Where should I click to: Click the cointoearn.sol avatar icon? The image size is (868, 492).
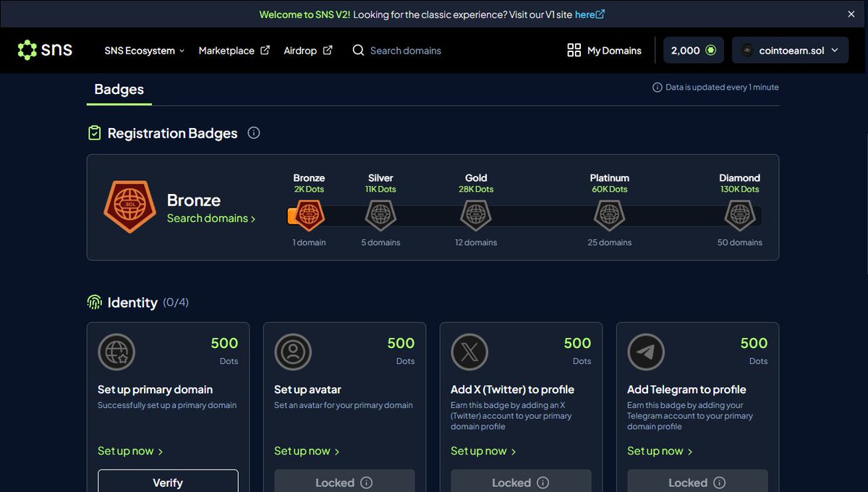coord(746,50)
